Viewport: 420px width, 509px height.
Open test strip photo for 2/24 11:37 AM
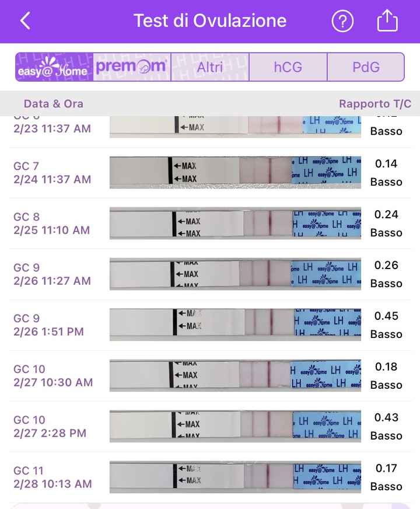click(235, 172)
